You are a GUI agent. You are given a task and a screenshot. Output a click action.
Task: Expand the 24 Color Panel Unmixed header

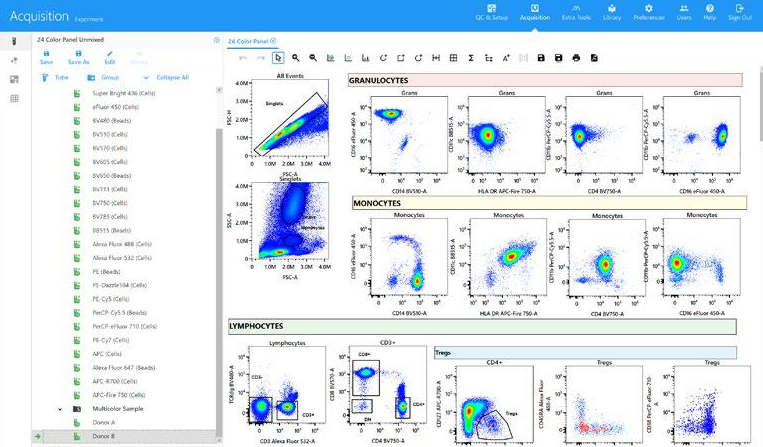217,40
